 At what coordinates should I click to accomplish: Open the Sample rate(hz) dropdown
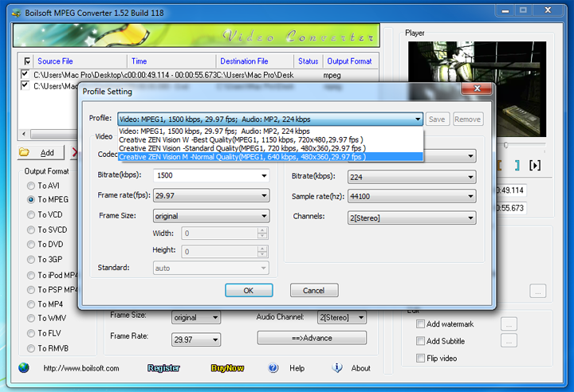tap(470, 196)
